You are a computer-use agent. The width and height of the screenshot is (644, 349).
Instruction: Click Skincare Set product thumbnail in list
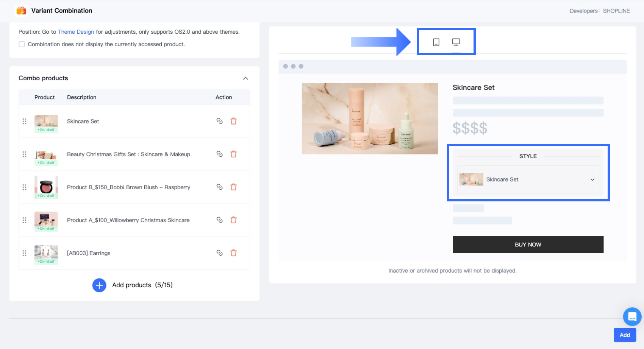pyautogui.click(x=46, y=124)
